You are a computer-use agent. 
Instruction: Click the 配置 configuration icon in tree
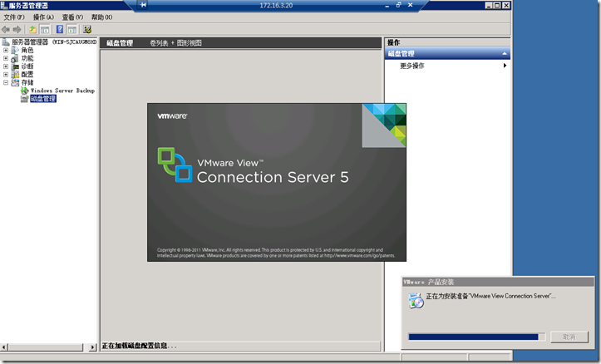coord(15,74)
